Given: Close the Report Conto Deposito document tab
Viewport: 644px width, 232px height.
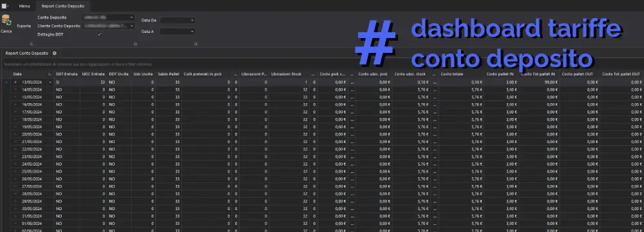Looking at the screenshot, I should [x=55, y=53].
